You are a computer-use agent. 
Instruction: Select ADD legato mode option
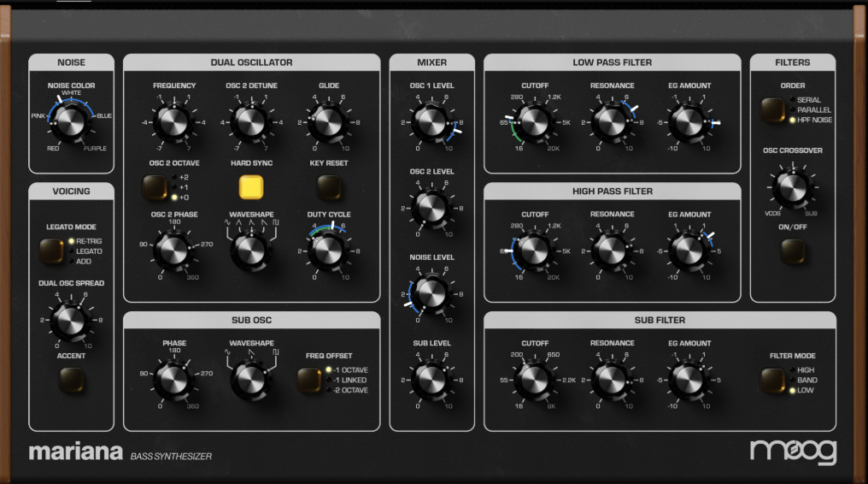[x=79, y=261]
